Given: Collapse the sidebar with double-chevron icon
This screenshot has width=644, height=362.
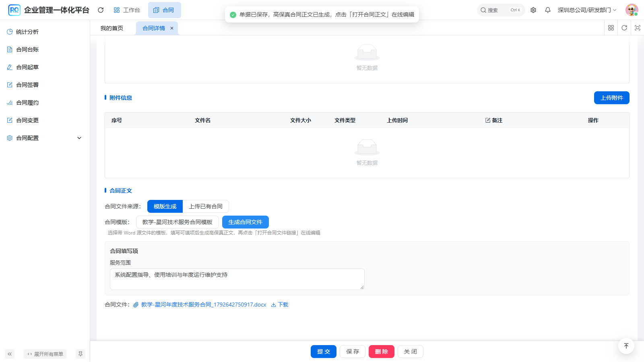Looking at the screenshot, I should tap(10, 354).
